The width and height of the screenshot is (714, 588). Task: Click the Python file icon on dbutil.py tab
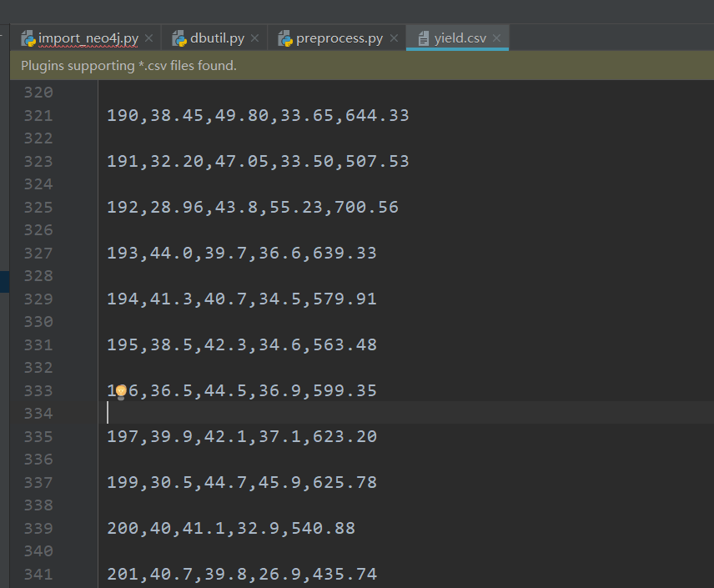tap(178, 38)
